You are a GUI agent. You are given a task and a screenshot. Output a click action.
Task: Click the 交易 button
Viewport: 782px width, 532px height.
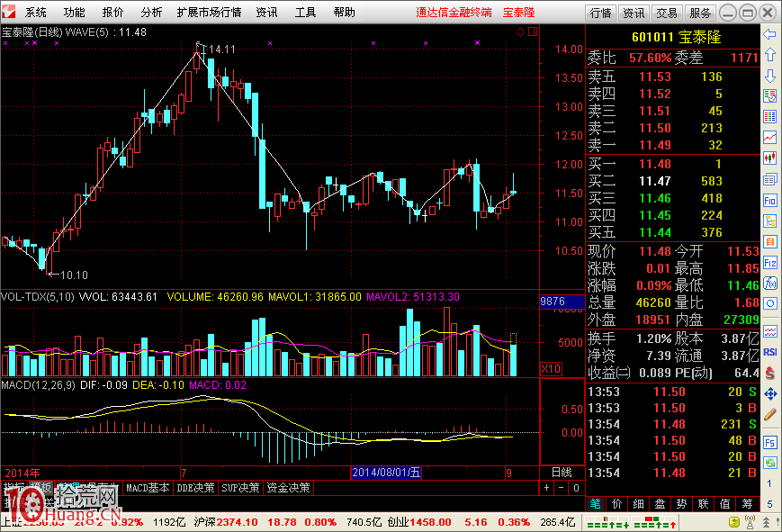(666, 13)
